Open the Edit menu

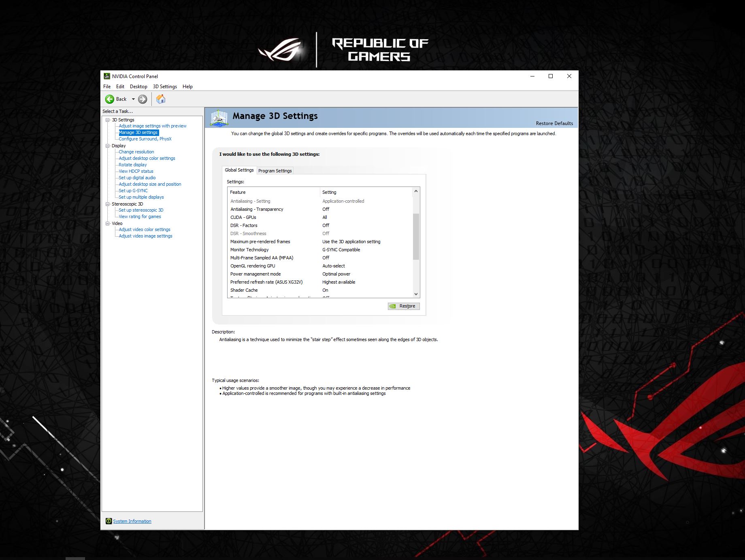(120, 87)
